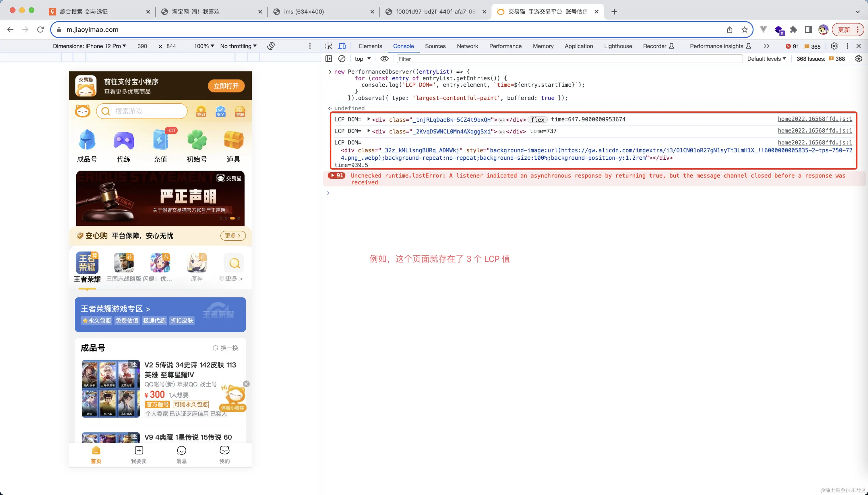Image resolution: width=868 pixels, height=495 pixels.
Task: Switch to the Network tab
Action: (467, 46)
